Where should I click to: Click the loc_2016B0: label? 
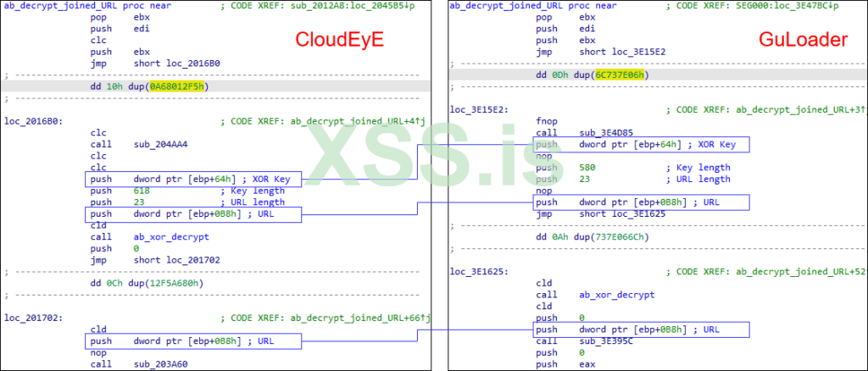[x=33, y=121]
